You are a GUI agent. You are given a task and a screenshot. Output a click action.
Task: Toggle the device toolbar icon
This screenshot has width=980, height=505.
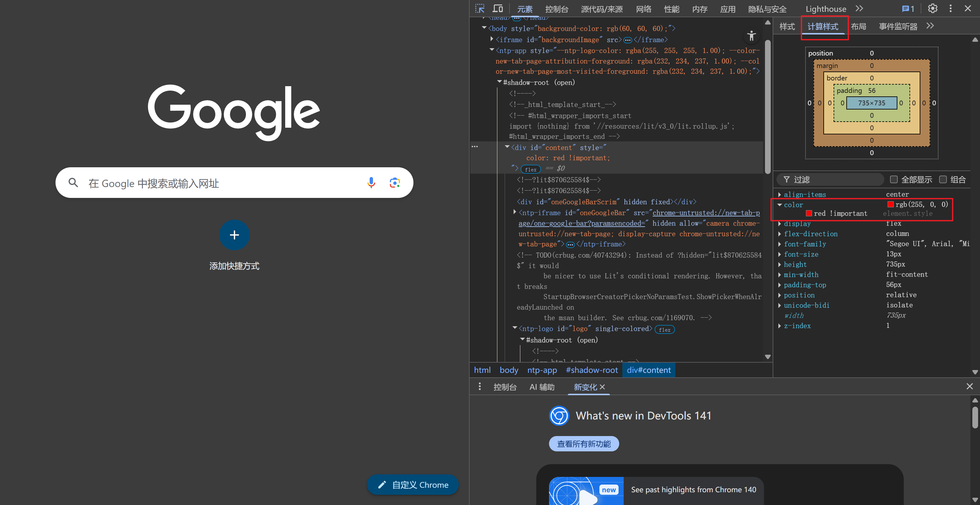(x=498, y=8)
